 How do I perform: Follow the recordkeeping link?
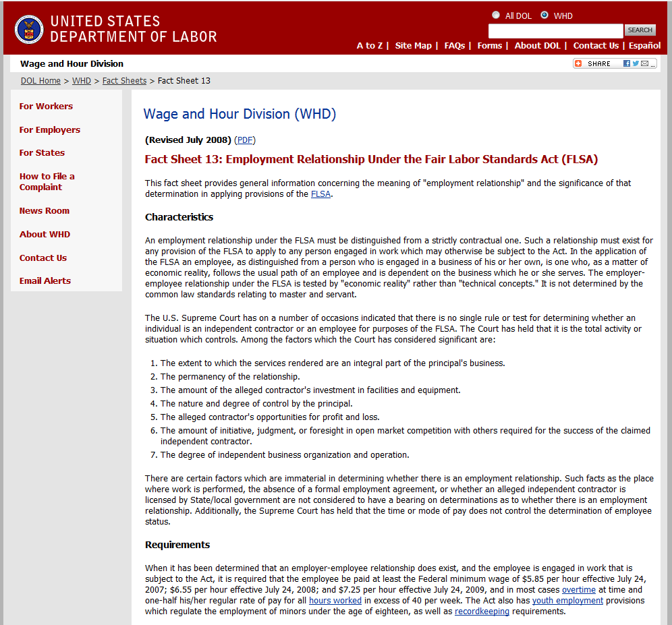[482, 612]
